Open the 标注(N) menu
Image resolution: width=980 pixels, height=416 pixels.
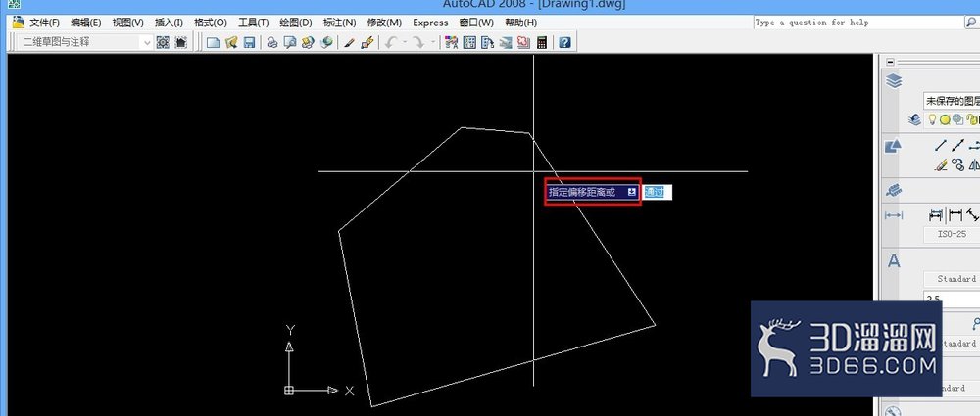[x=339, y=22]
